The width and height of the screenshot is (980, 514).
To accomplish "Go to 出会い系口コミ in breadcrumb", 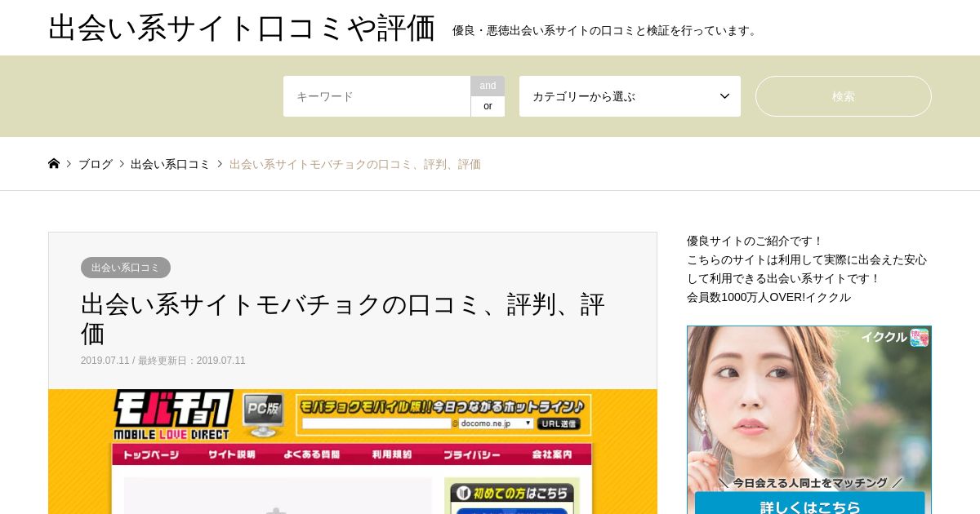I will [x=170, y=164].
